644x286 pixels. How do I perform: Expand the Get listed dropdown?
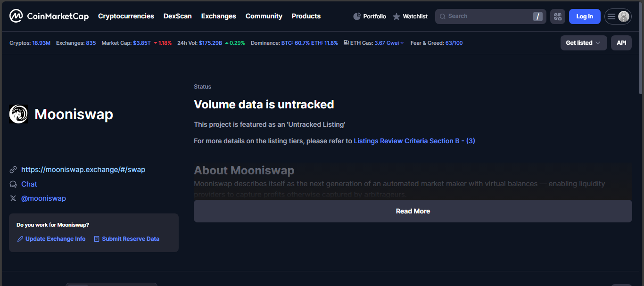(x=584, y=43)
